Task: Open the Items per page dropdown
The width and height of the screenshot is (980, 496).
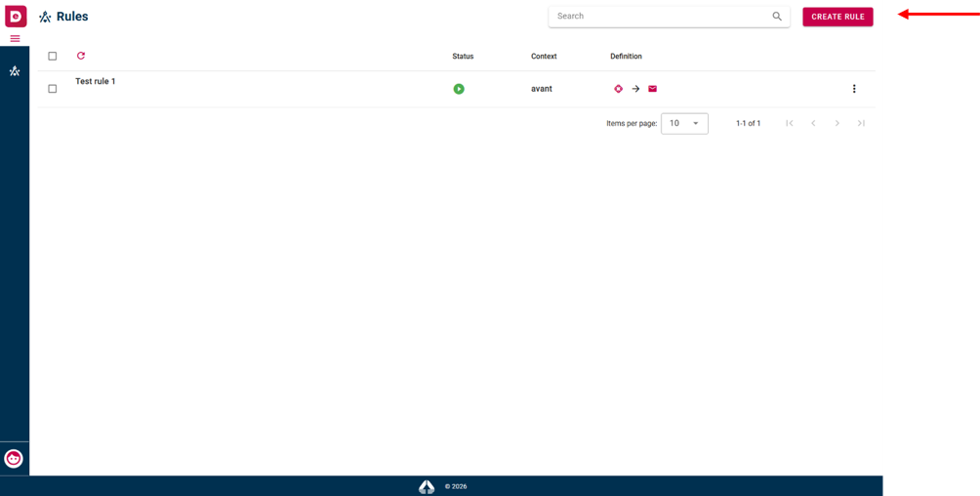Action: pos(684,123)
